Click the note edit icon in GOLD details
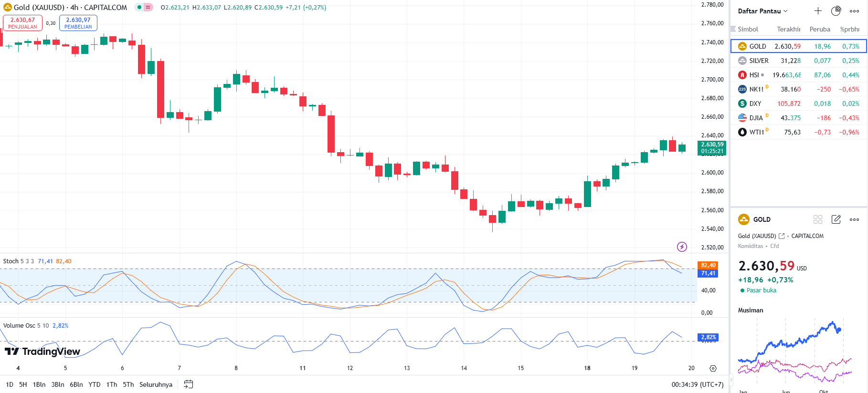868x393 pixels. point(836,219)
